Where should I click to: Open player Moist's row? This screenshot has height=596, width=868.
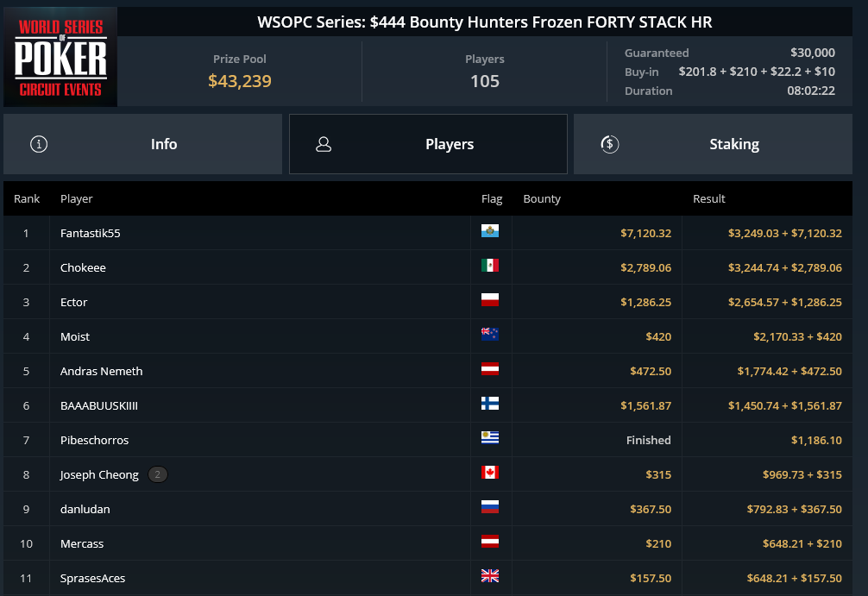428,336
